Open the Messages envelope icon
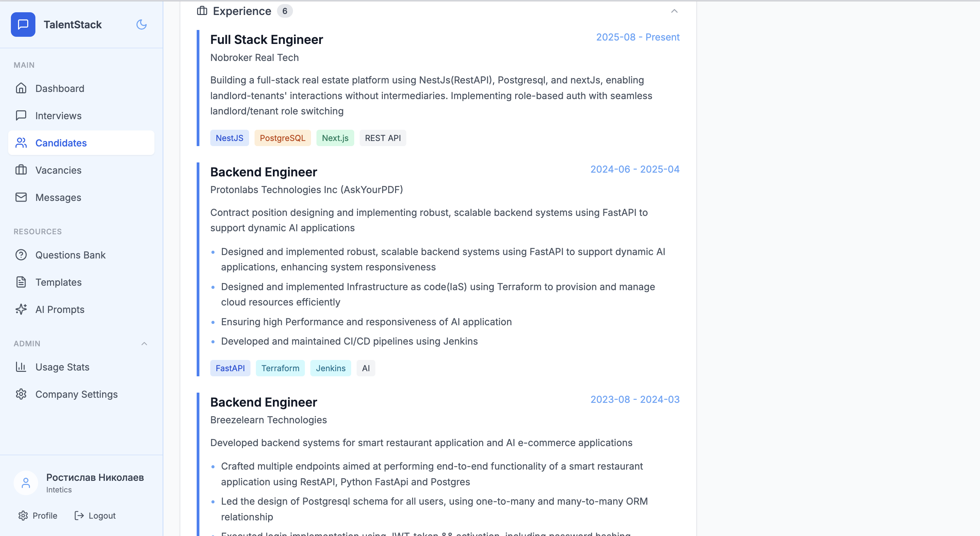This screenshot has height=536, width=980. tap(21, 197)
